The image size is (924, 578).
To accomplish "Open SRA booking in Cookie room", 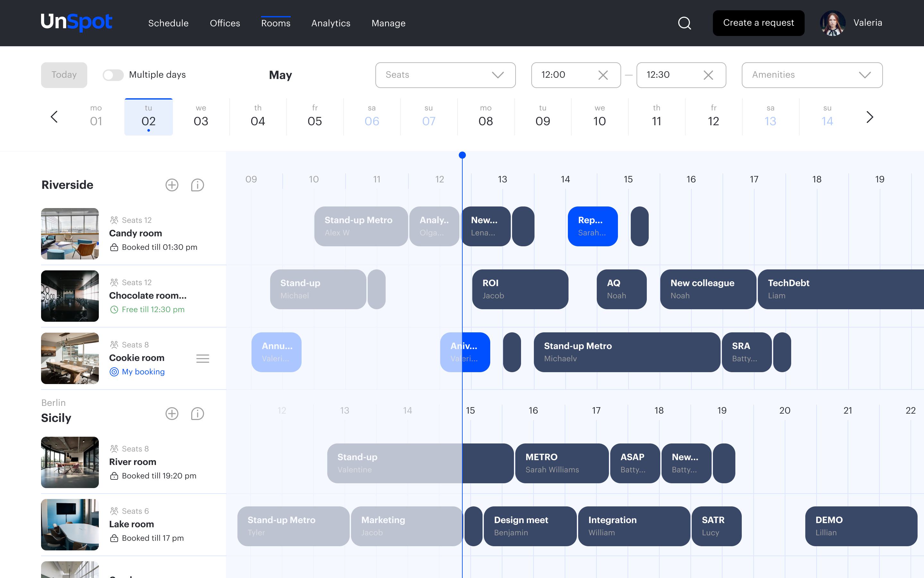I will 747,352.
